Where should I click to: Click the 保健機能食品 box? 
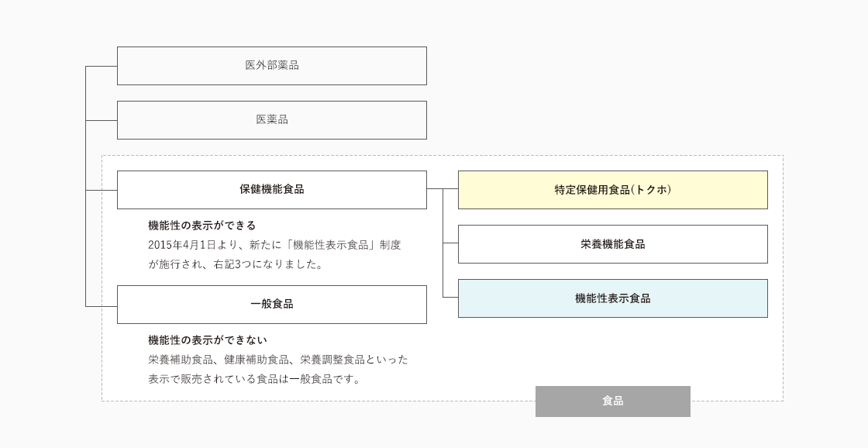(x=271, y=190)
